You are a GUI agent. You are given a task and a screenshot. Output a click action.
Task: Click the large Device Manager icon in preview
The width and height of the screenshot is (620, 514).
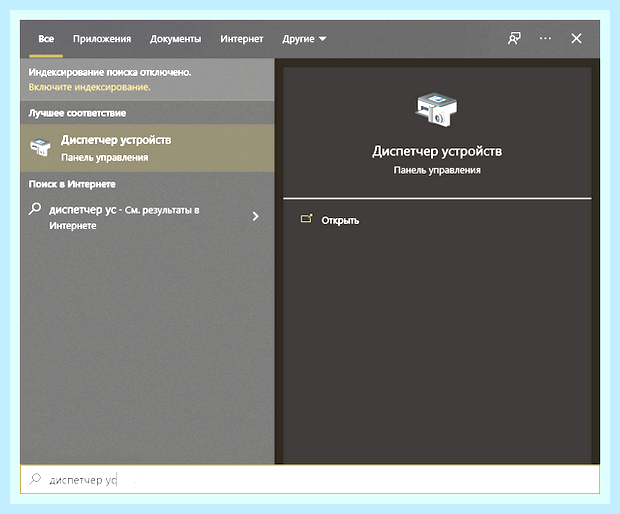pyautogui.click(x=436, y=110)
